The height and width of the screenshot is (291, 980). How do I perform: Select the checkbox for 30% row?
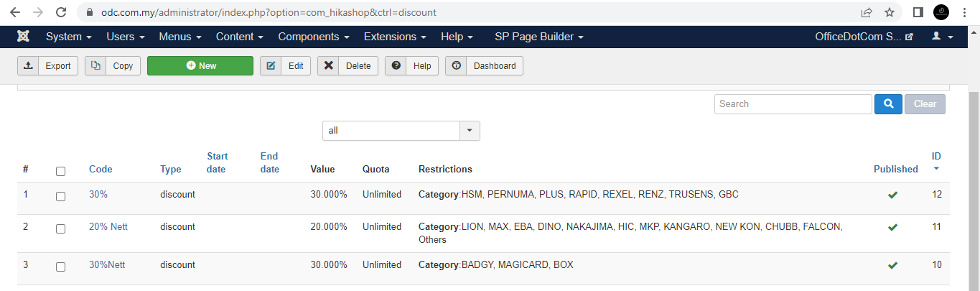click(x=60, y=196)
